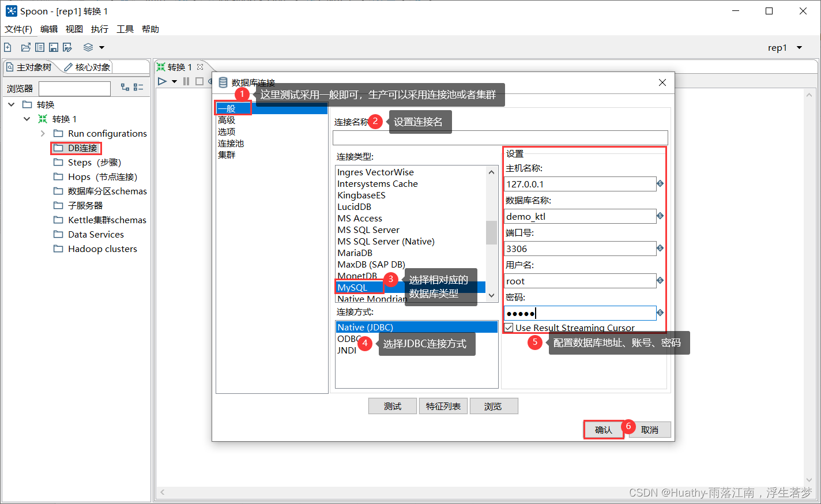Viewport: 821px width, 504px height.
Task: Click the 取消 button
Action: pyautogui.click(x=650, y=430)
